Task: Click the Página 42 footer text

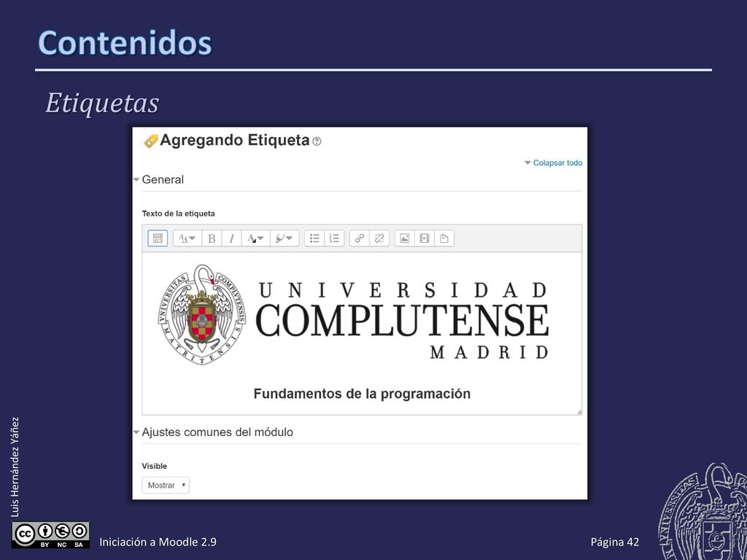Action: click(614, 542)
